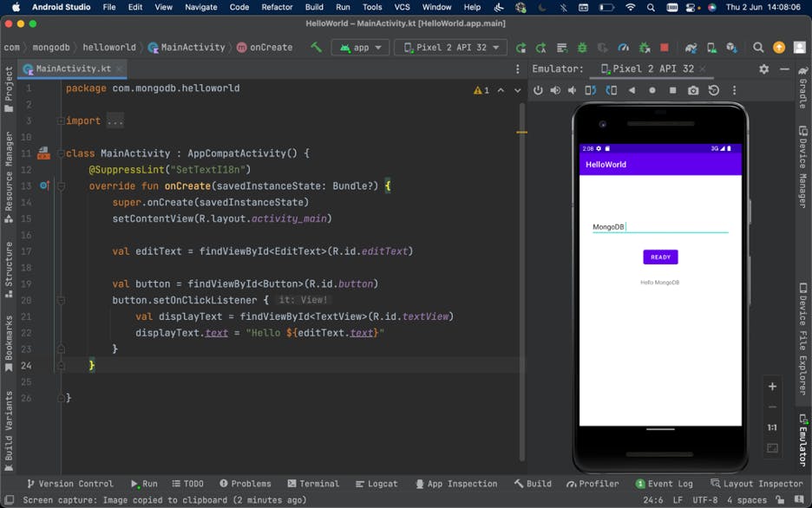This screenshot has width=812, height=508.
Task: Open the Pixel 2 API 32 device dropdown
Action: 450,48
